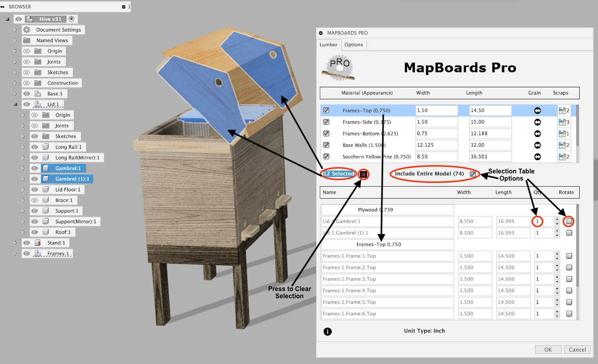Screen dimensions: 598x364
Task: Expand the Base:1 component tree node
Action: (15, 94)
